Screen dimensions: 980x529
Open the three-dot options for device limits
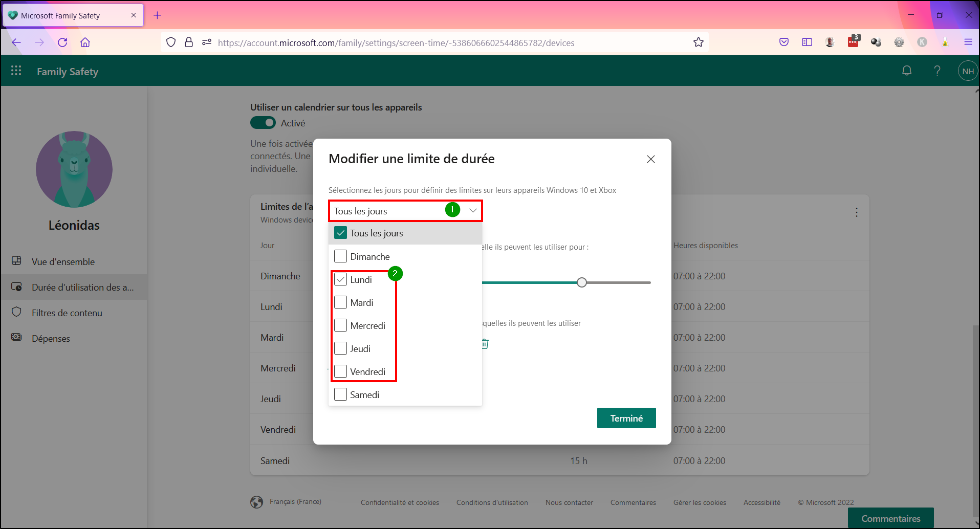(857, 212)
